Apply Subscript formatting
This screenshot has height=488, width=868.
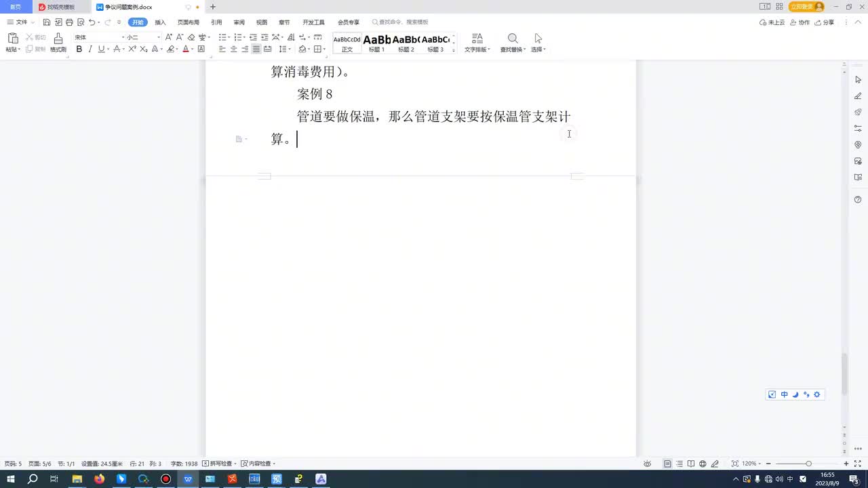pyautogui.click(x=144, y=49)
